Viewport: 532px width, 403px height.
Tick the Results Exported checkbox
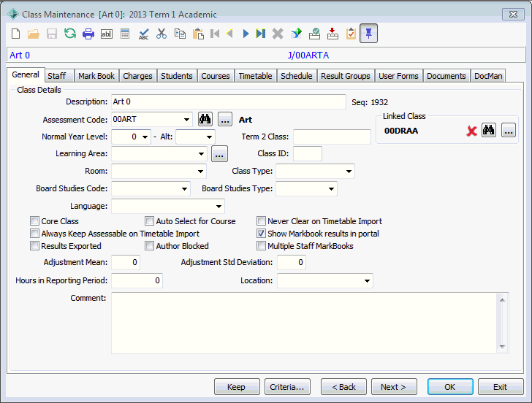(x=34, y=246)
